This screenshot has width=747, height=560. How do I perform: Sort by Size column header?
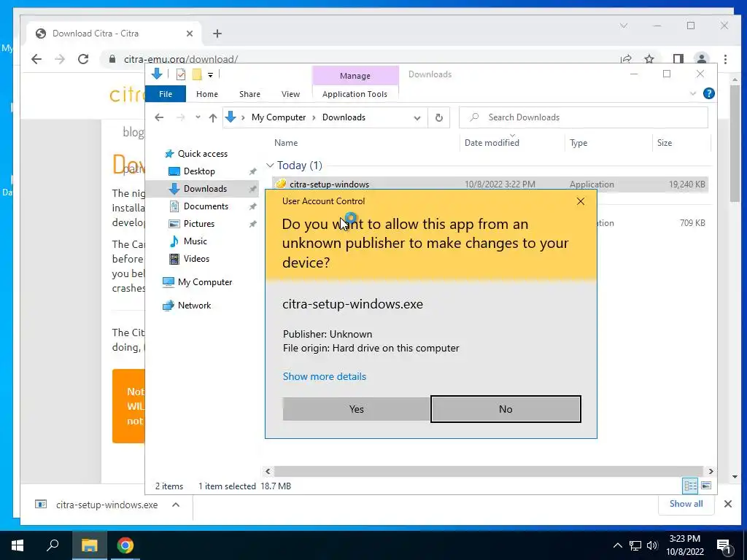[x=664, y=143]
